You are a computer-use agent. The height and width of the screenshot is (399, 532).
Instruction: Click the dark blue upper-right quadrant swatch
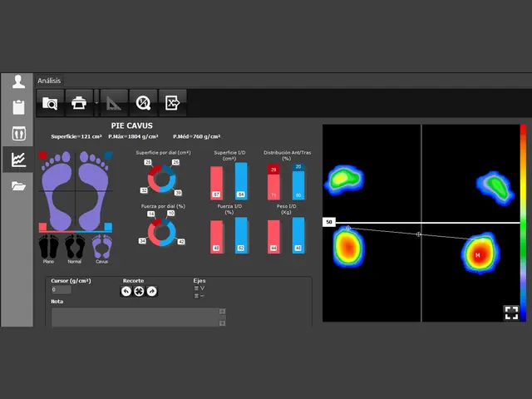tap(108, 155)
